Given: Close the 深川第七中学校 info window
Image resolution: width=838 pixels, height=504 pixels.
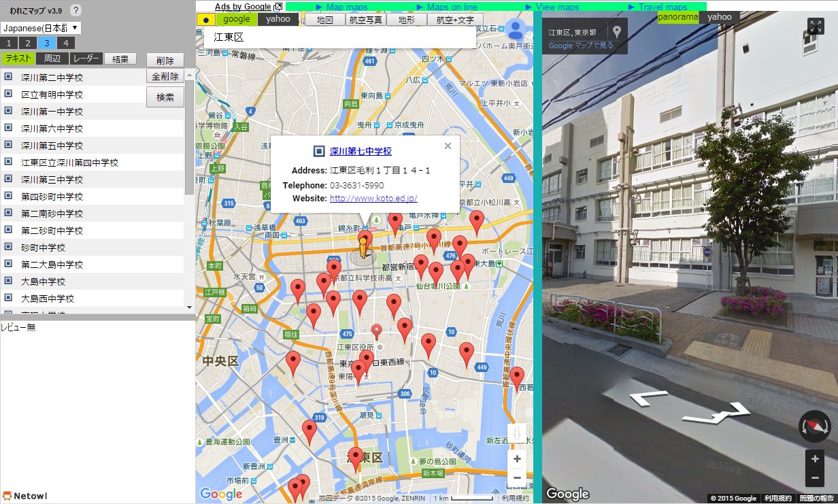Looking at the screenshot, I should 448,146.
